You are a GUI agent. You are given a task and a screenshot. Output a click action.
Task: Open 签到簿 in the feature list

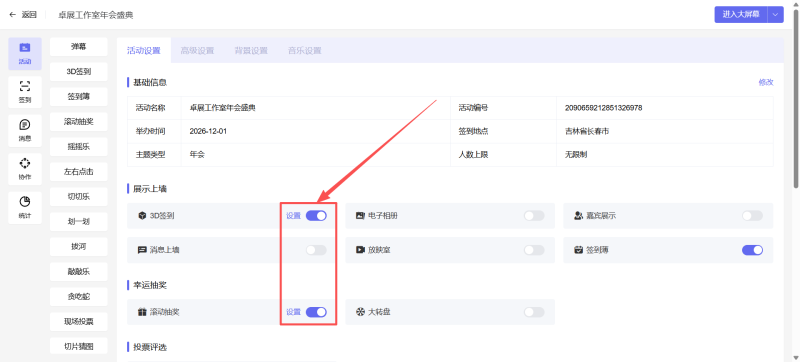79,97
